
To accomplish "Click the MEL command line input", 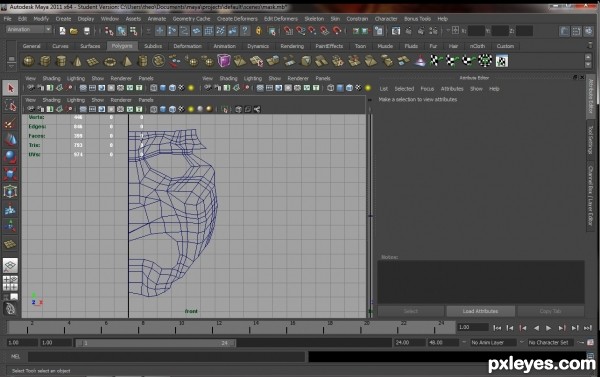I will (x=166, y=357).
